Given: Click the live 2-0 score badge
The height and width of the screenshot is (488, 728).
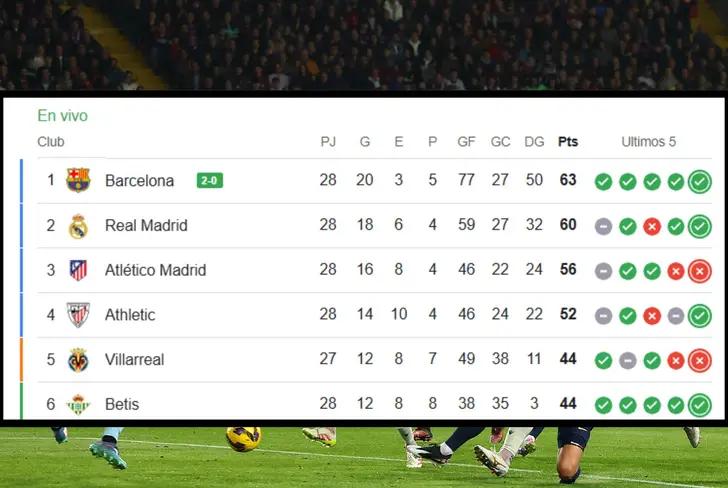Looking at the screenshot, I should 210,181.
